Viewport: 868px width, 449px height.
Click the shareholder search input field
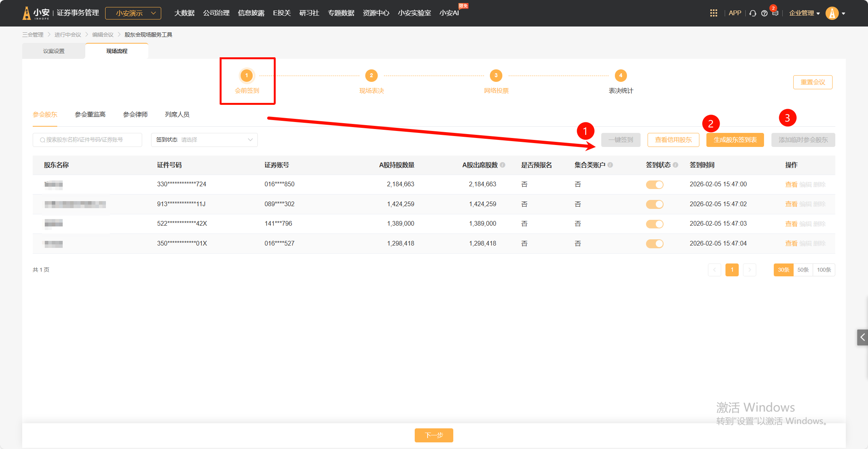(88, 140)
